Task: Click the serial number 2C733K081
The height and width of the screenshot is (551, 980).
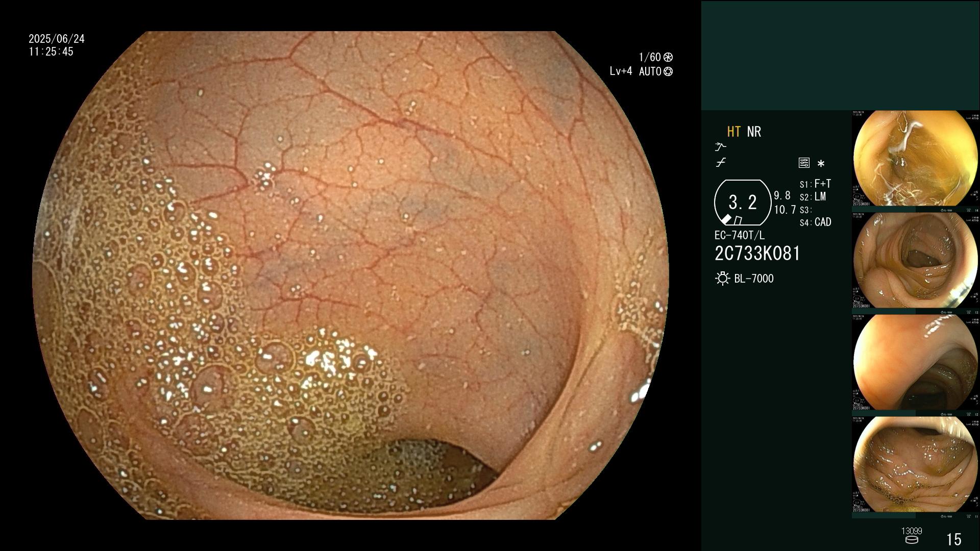Action: pyautogui.click(x=757, y=254)
